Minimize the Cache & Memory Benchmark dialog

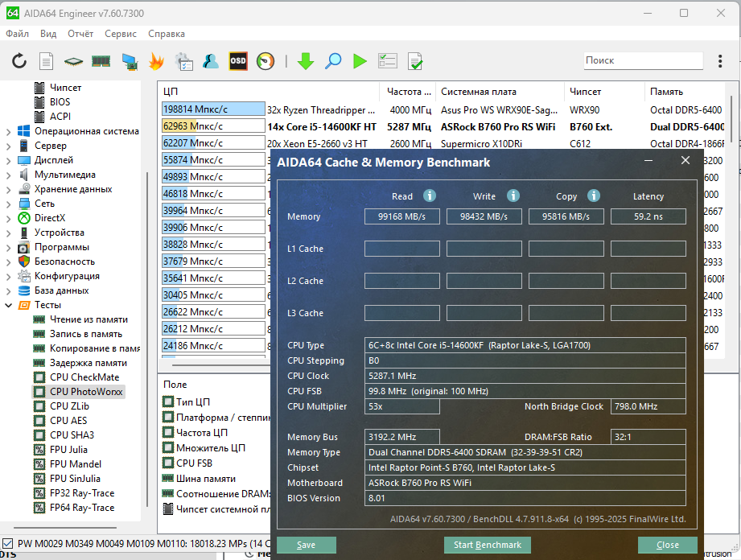(x=648, y=161)
